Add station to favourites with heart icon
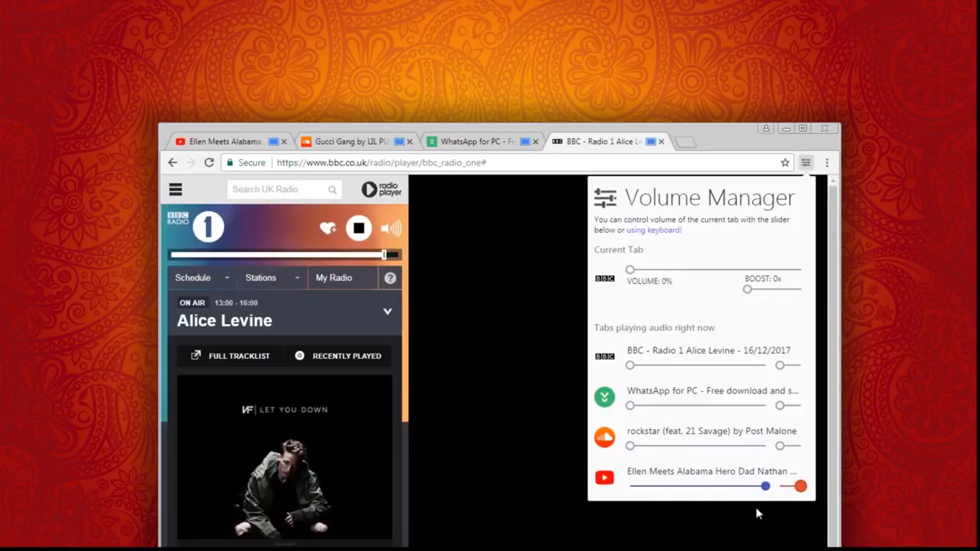The width and height of the screenshot is (980, 551). (x=328, y=228)
